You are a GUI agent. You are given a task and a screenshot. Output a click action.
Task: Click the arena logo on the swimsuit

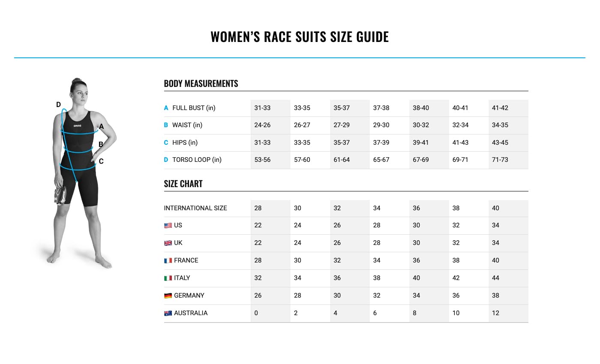pyautogui.click(x=77, y=125)
